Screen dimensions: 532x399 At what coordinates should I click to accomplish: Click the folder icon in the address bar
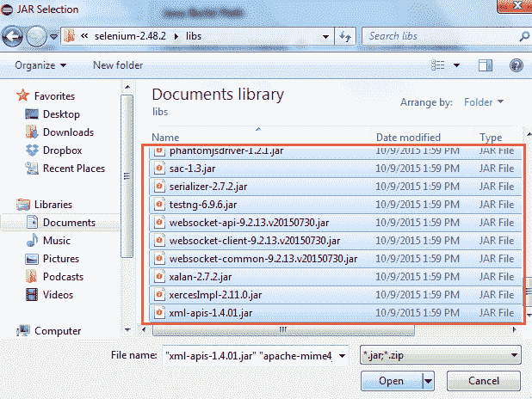[69, 36]
